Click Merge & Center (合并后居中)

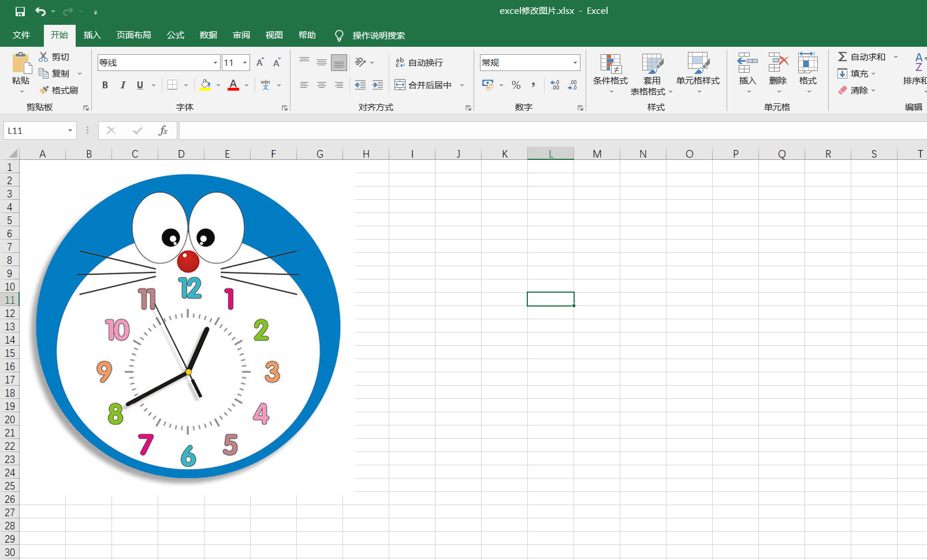coord(423,85)
